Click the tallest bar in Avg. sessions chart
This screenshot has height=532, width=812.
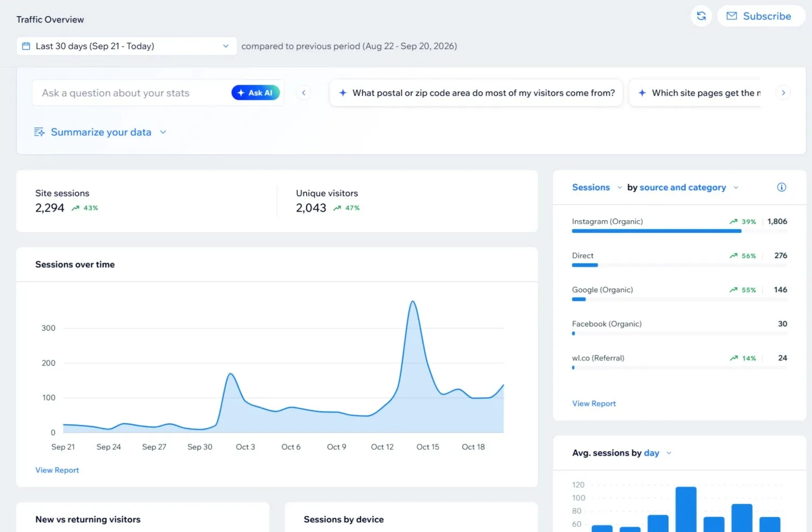686,509
